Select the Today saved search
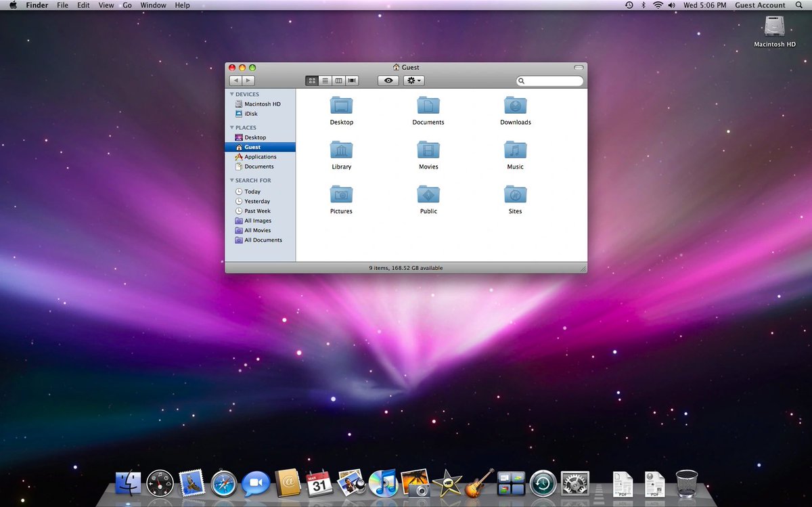Viewport: 812px width, 507px height. click(x=261, y=192)
